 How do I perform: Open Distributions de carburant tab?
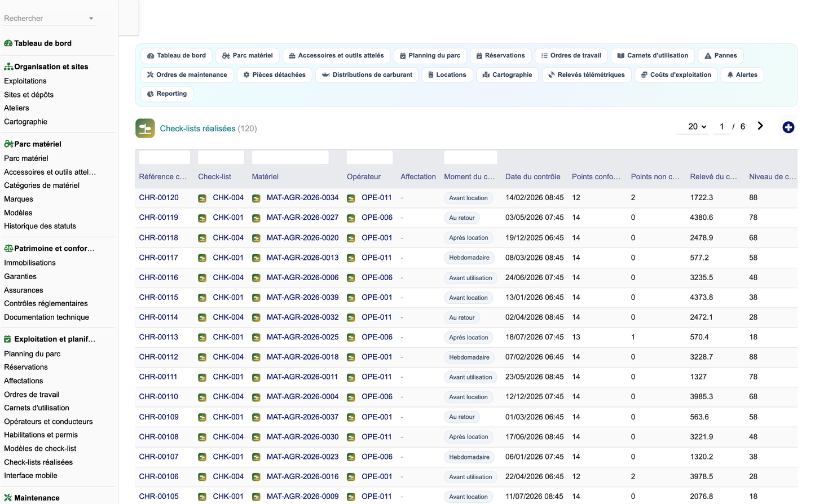(x=367, y=75)
